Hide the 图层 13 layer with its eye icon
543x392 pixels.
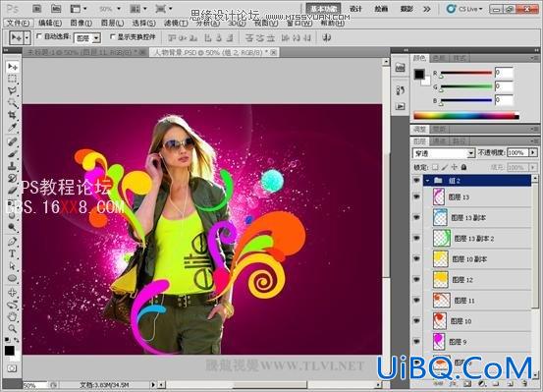(x=416, y=196)
